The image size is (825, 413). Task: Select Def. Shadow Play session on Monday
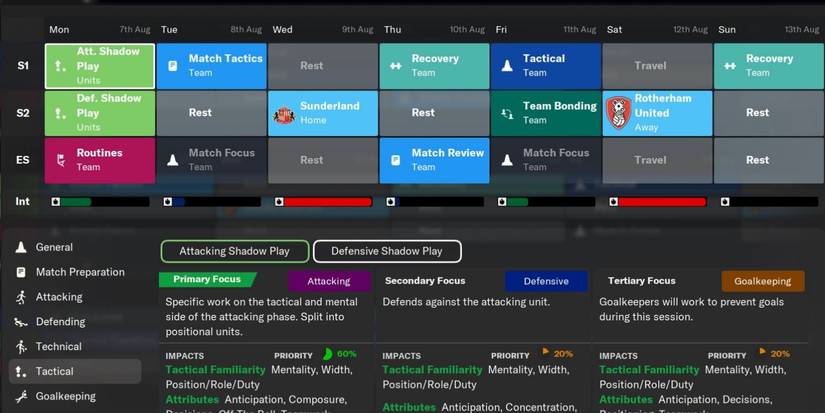coord(100,113)
